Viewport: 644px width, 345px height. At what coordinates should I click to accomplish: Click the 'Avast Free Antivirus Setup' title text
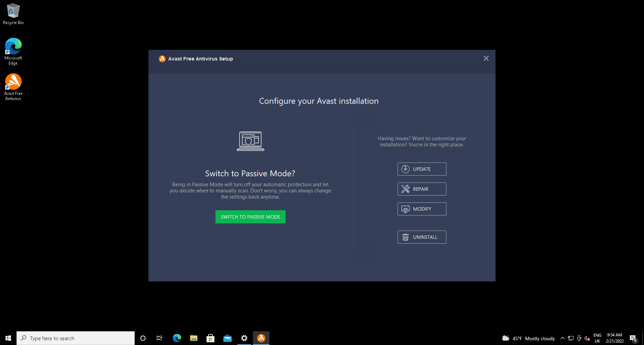point(201,59)
